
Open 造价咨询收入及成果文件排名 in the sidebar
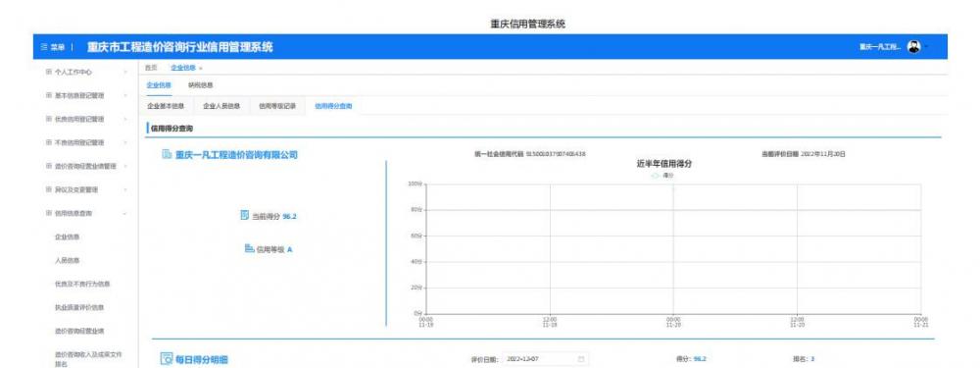click(x=88, y=358)
